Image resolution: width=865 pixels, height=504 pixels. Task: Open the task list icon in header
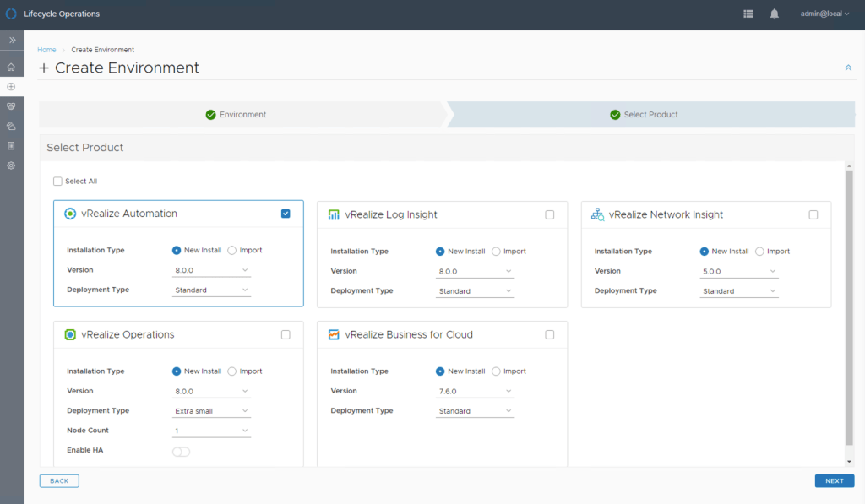[x=748, y=14]
